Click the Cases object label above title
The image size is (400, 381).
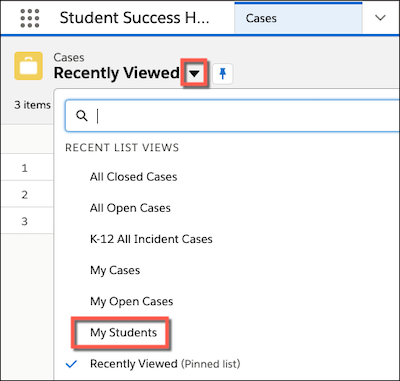coord(69,57)
